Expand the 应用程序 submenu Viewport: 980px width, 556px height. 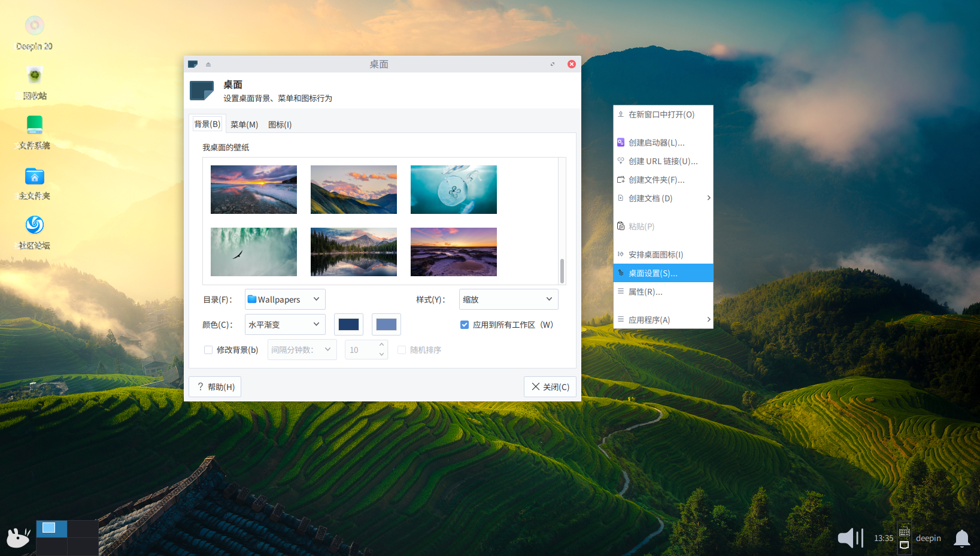coord(663,320)
